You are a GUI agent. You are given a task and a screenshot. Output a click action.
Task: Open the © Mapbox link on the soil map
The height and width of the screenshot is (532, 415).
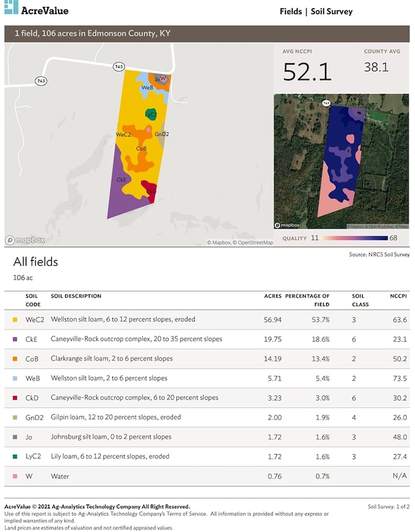[218, 243]
